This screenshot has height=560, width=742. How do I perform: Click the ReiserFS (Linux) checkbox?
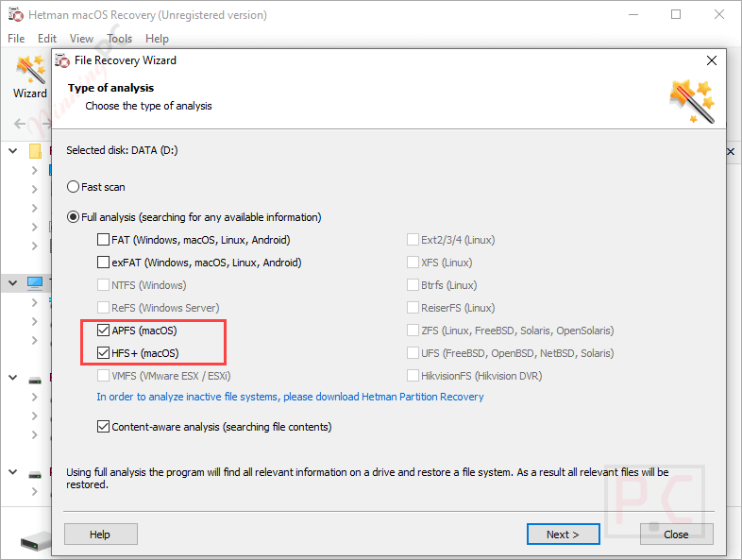click(x=413, y=308)
